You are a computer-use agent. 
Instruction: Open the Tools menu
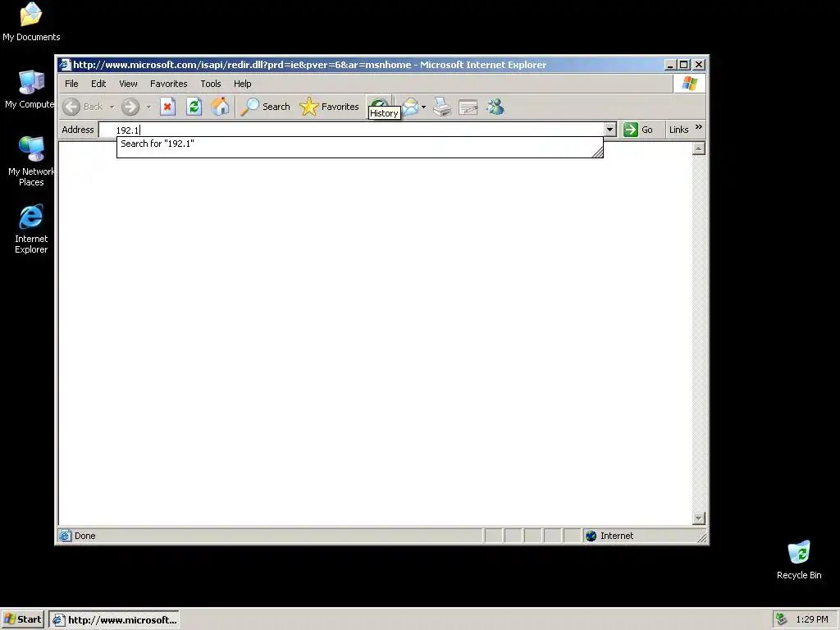click(x=211, y=84)
